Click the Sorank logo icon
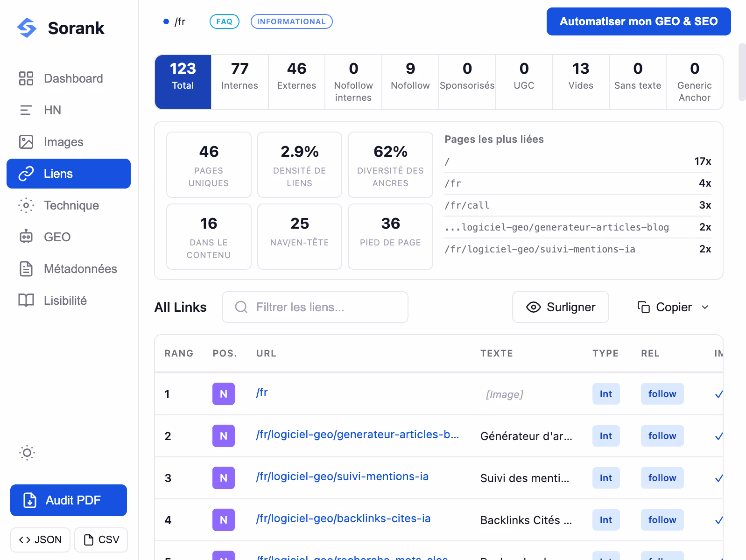The image size is (746, 560). [x=27, y=28]
